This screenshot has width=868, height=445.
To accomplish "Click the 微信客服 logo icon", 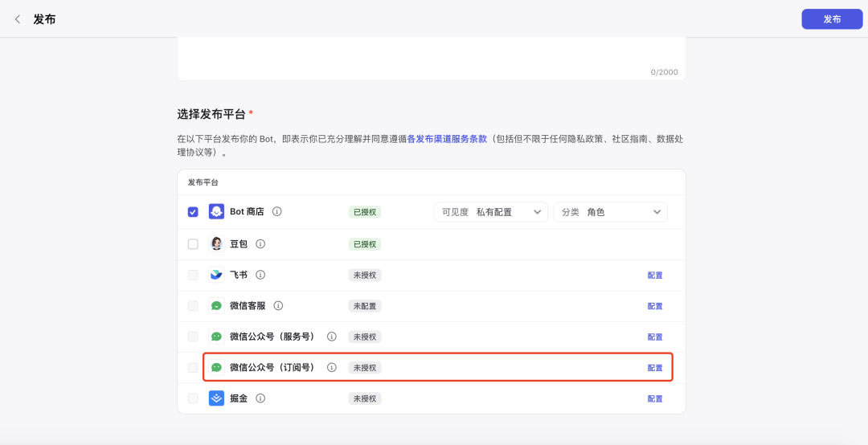I will click(x=216, y=305).
